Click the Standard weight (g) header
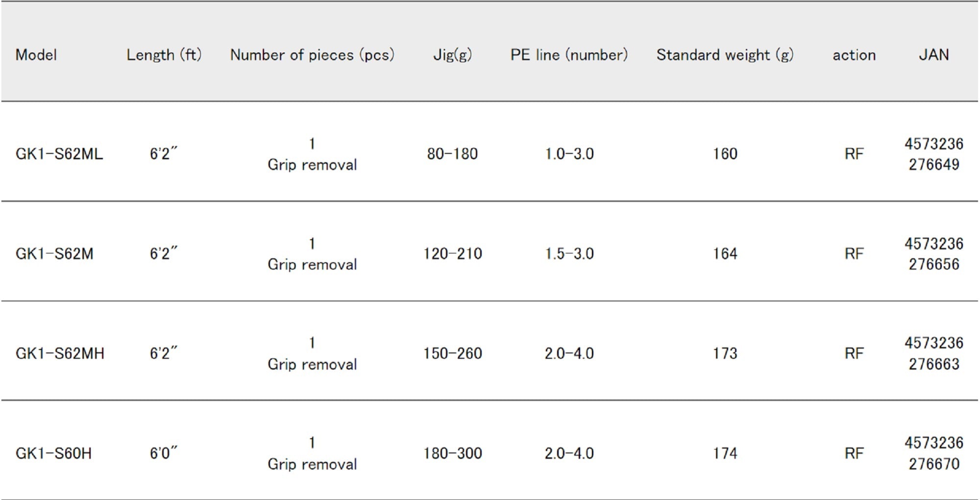Screen dimensions: 980x500 pos(725,55)
